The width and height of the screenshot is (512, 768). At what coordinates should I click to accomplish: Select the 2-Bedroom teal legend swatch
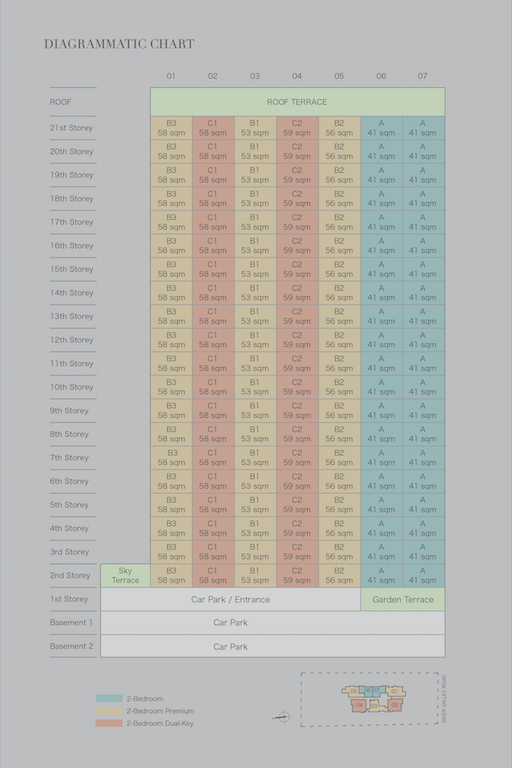coord(109,698)
